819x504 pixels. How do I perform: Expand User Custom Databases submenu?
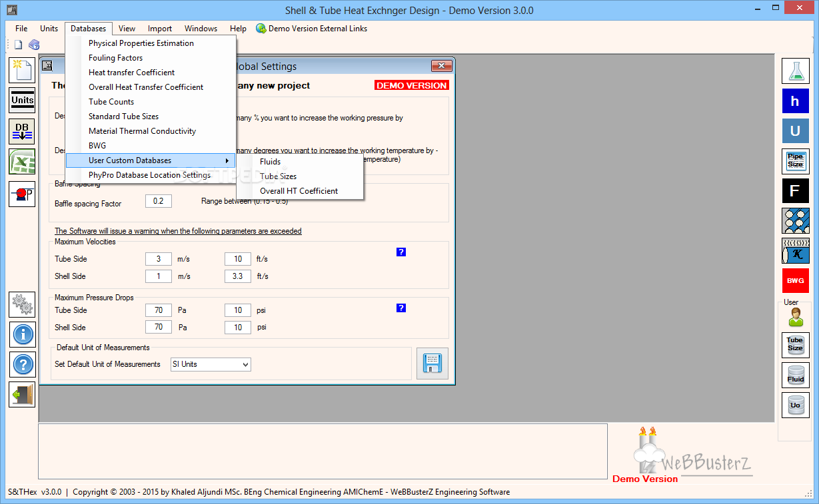coord(151,160)
